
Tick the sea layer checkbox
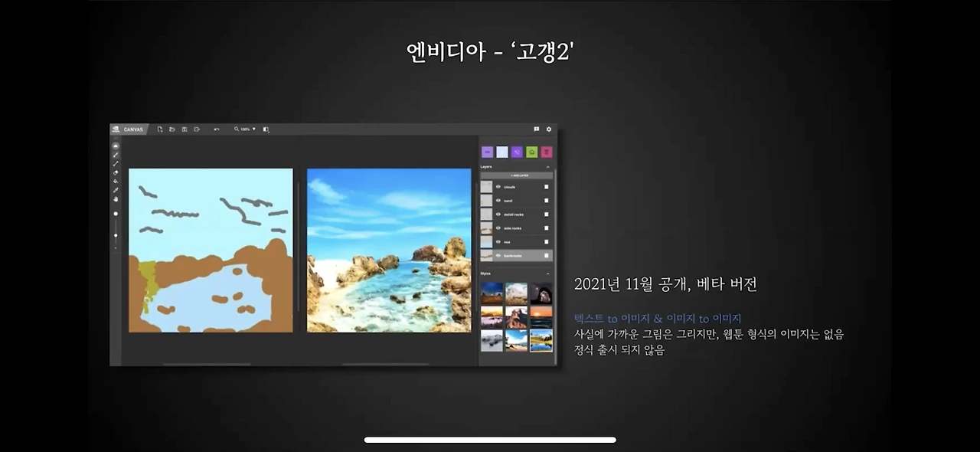547,242
